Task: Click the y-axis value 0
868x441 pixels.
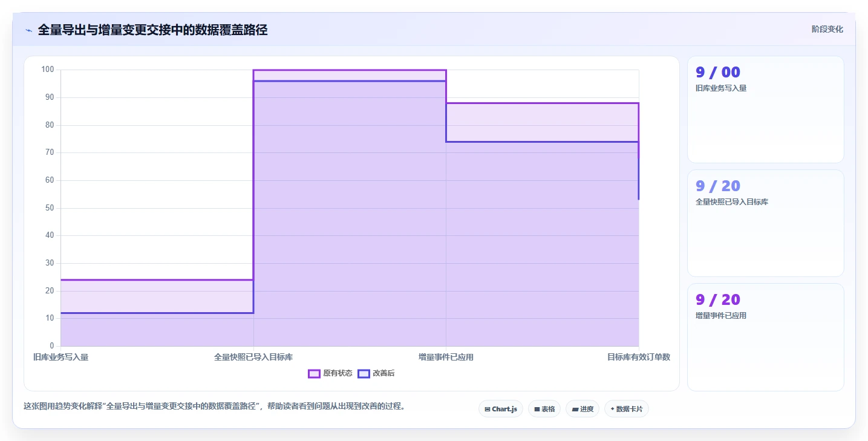Action: (x=52, y=345)
